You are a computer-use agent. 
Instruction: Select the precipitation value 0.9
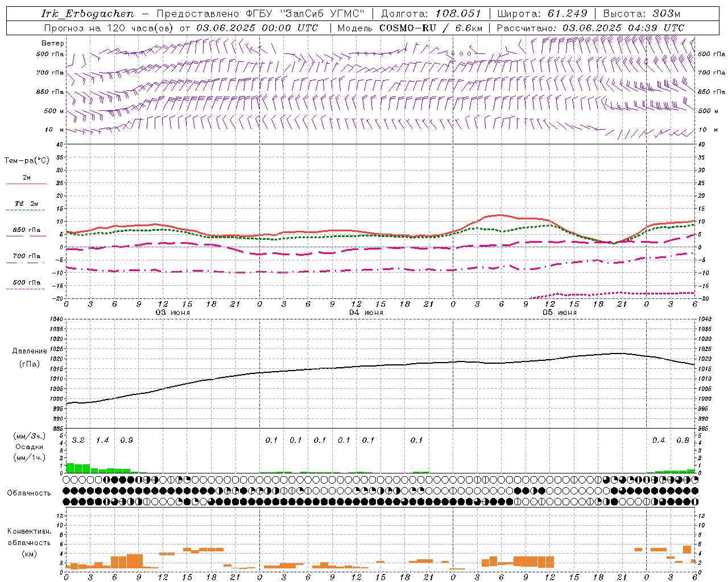pos(127,440)
